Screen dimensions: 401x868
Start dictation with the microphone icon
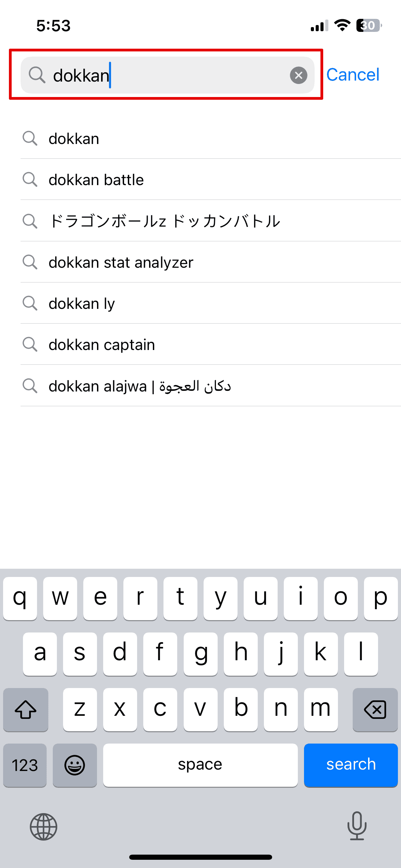click(357, 825)
